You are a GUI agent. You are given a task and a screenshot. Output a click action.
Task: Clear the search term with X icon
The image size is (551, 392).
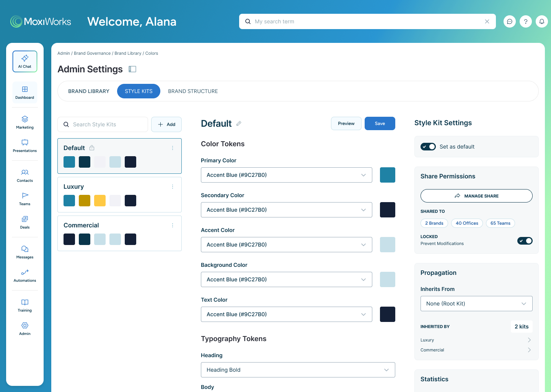[487, 21]
